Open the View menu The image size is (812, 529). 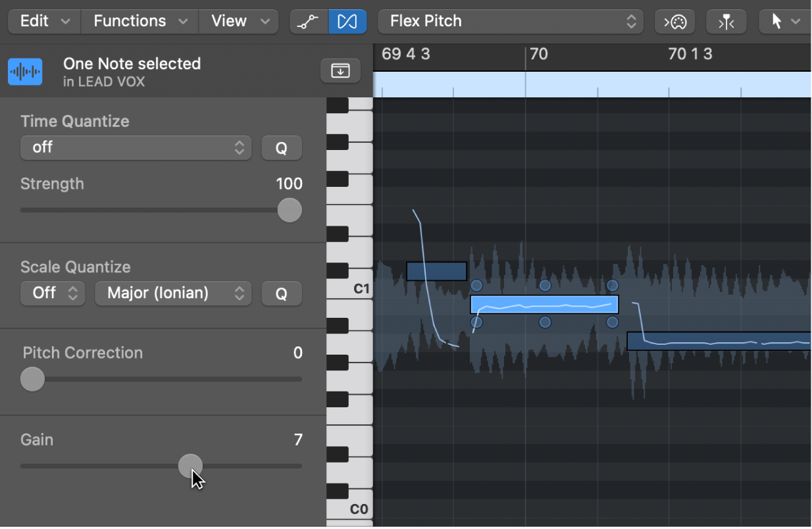pyautogui.click(x=238, y=21)
